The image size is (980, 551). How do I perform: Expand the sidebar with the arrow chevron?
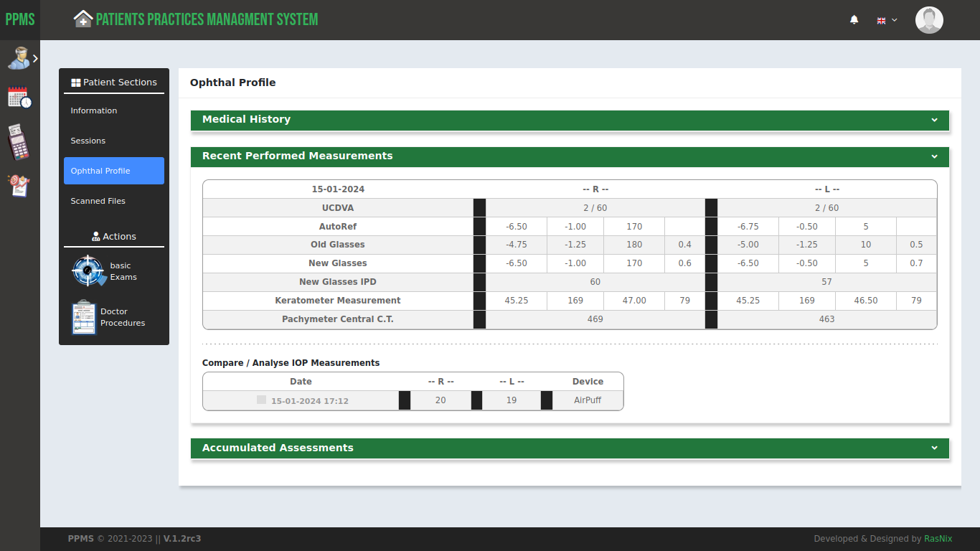tap(35, 58)
